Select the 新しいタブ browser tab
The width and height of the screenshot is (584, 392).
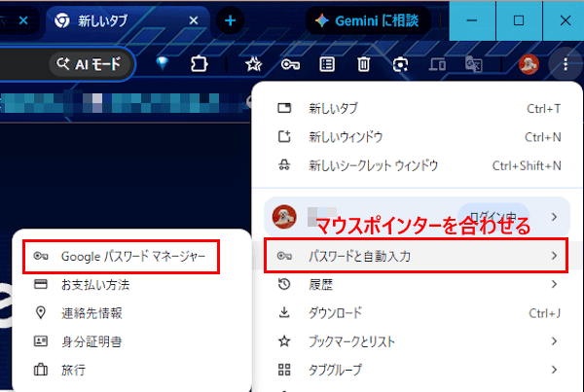tap(128, 20)
